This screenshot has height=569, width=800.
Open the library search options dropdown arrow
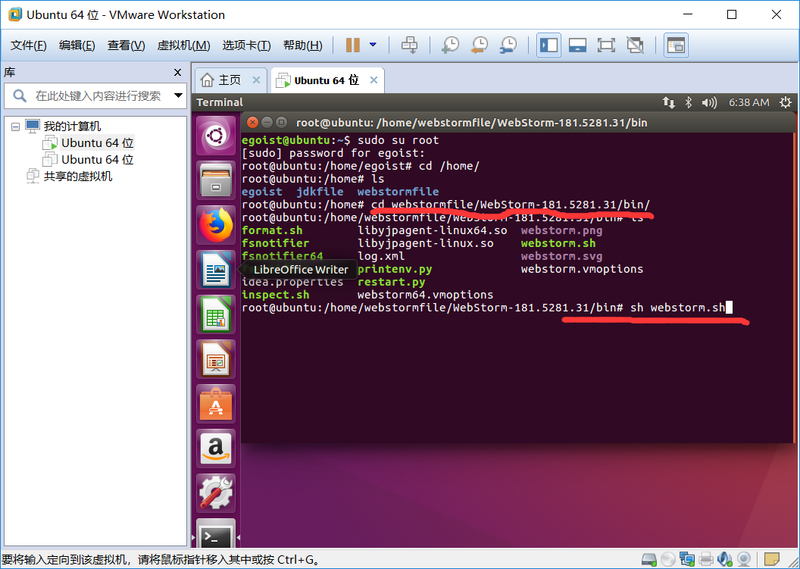click(178, 95)
